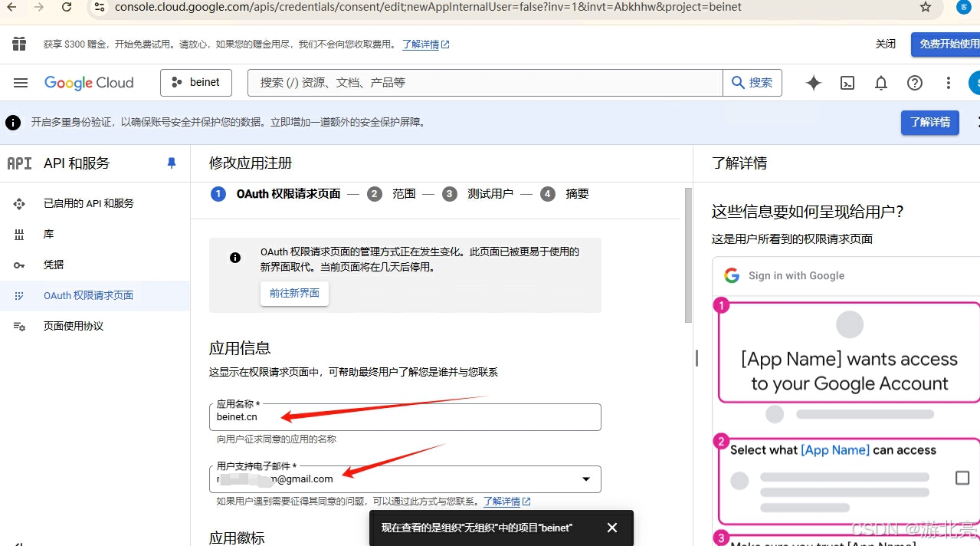980x546 pixels.
Task: Click the 前往新界面 button
Action: [x=294, y=294]
